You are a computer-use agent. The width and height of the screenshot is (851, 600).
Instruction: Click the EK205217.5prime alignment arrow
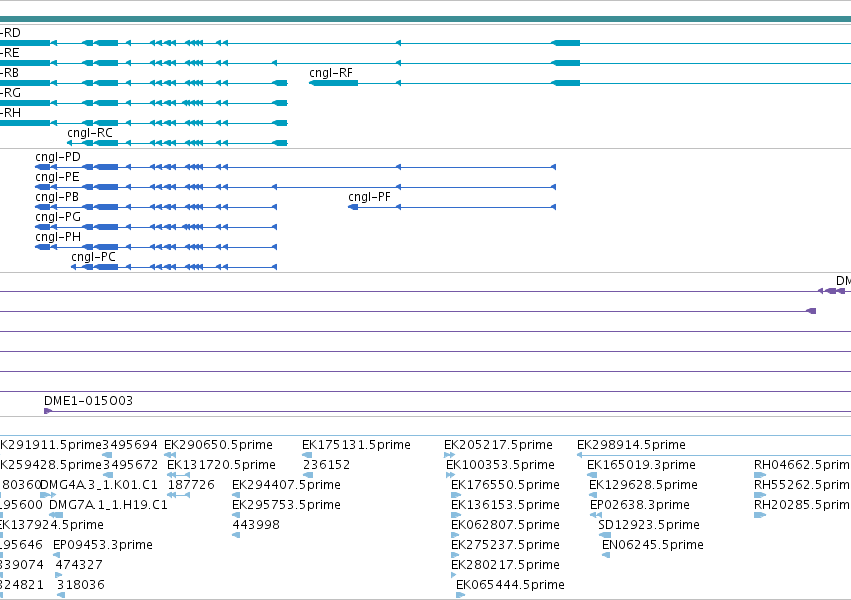[x=449, y=455]
